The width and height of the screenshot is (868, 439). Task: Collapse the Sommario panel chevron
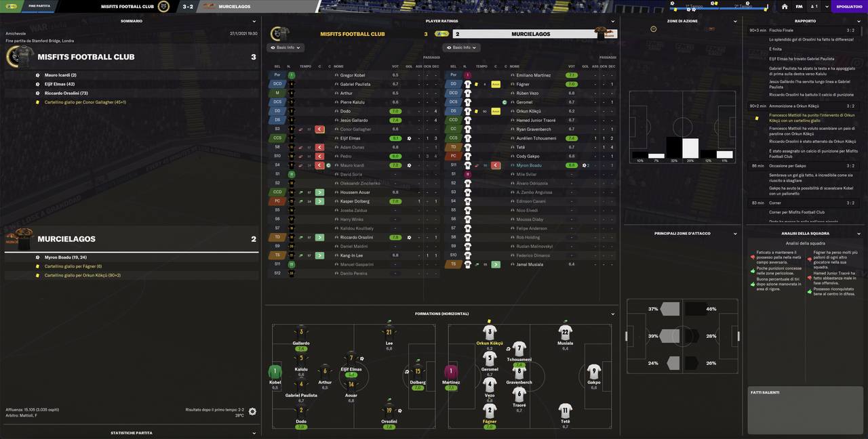pos(254,21)
